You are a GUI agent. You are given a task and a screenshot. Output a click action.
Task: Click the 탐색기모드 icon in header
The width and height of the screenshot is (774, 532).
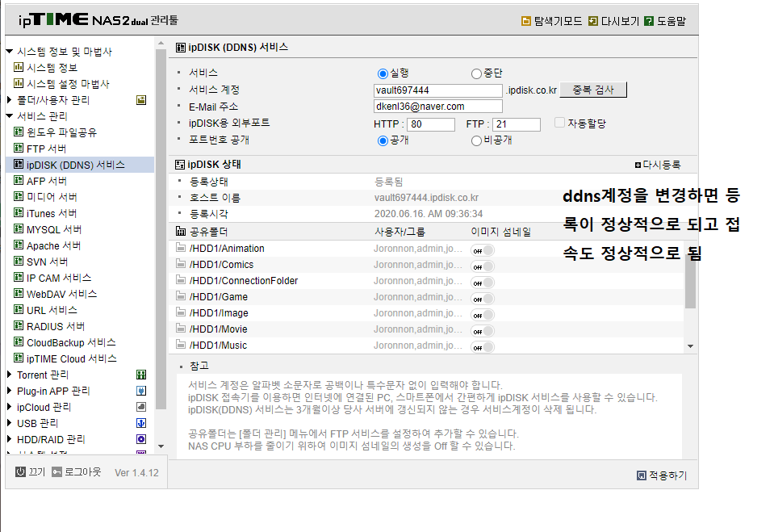click(x=526, y=21)
